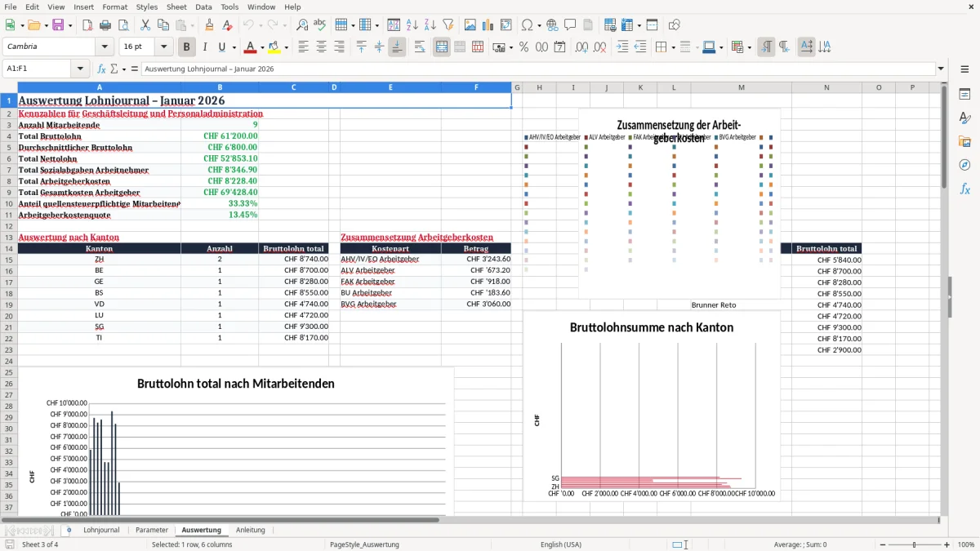The height and width of the screenshot is (551, 980).
Task: Click Insert Image icon
Action: pyautogui.click(x=470, y=25)
